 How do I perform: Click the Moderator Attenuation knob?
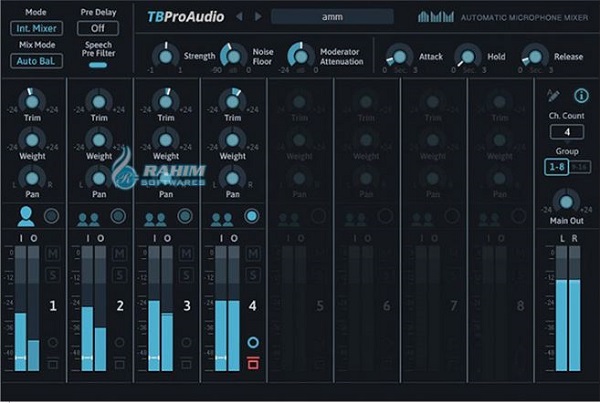click(x=301, y=57)
